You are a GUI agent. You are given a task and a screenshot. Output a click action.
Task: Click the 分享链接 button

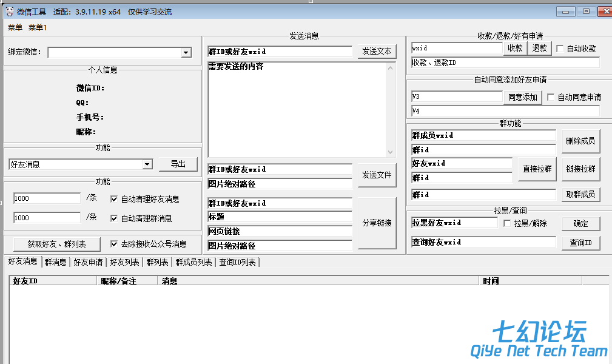point(377,223)
